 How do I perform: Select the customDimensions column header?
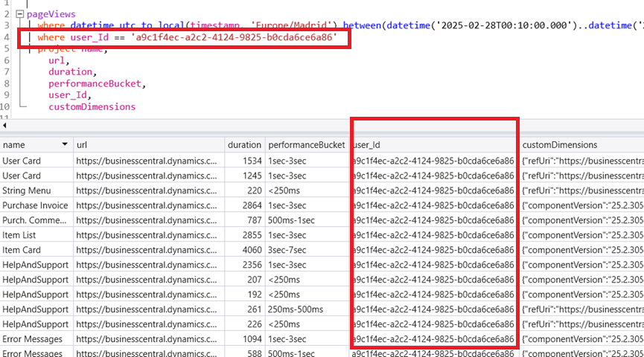[581, 144]
